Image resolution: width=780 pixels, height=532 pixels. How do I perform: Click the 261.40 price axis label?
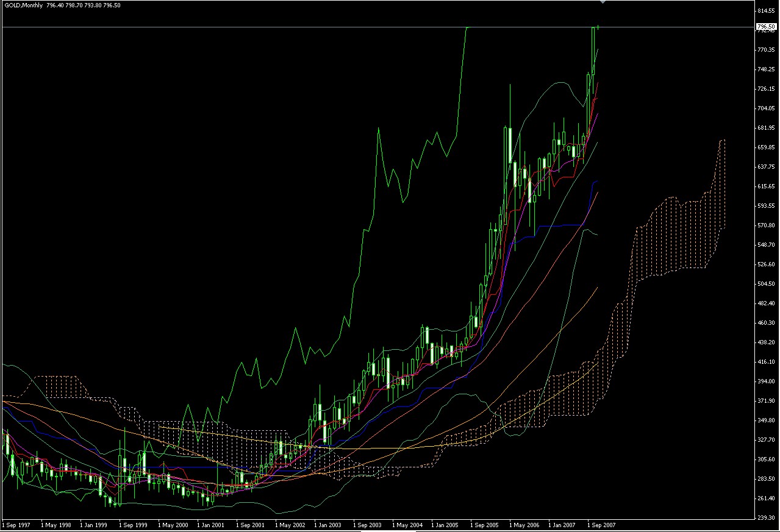766,498
